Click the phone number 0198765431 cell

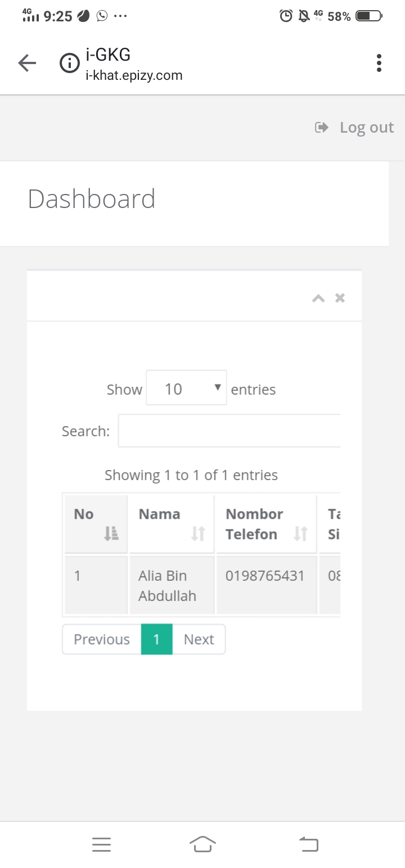267,585
